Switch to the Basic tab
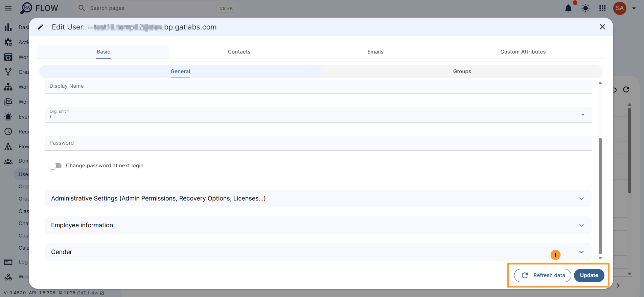This screenshot has height=297, width=644. [103, 52]
